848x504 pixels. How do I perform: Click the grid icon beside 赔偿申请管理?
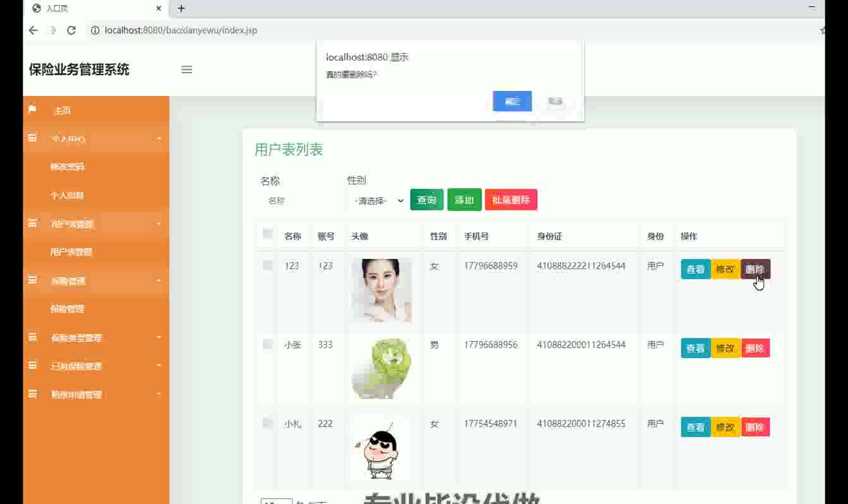[x=32, y=394]
